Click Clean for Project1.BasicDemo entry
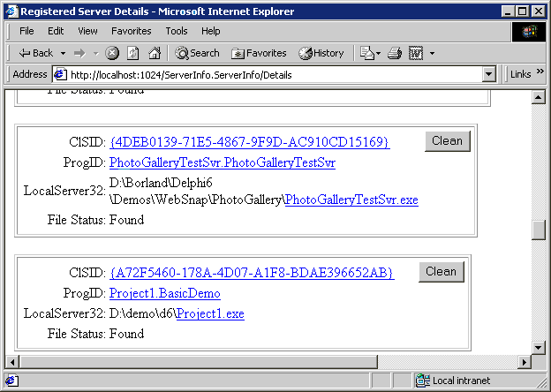Image resolution: width=551 pixels, height=392 pixels. coord(442,272)
